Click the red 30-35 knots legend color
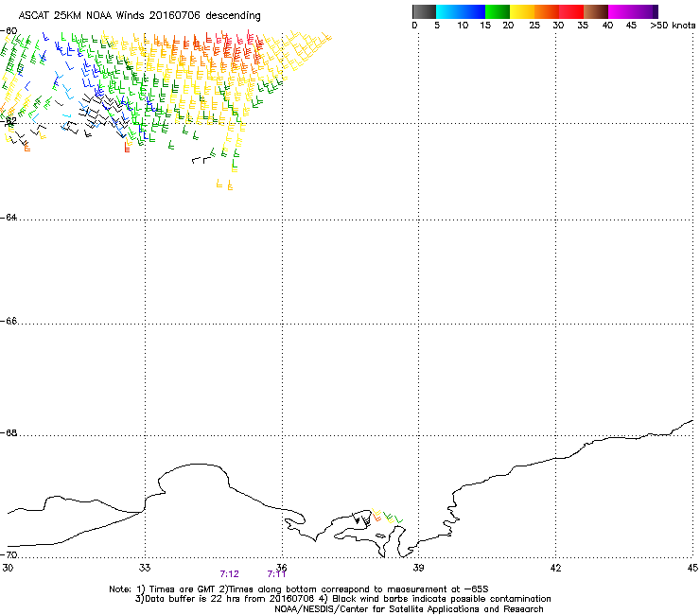The image size is (700, 615). [571, 11]
